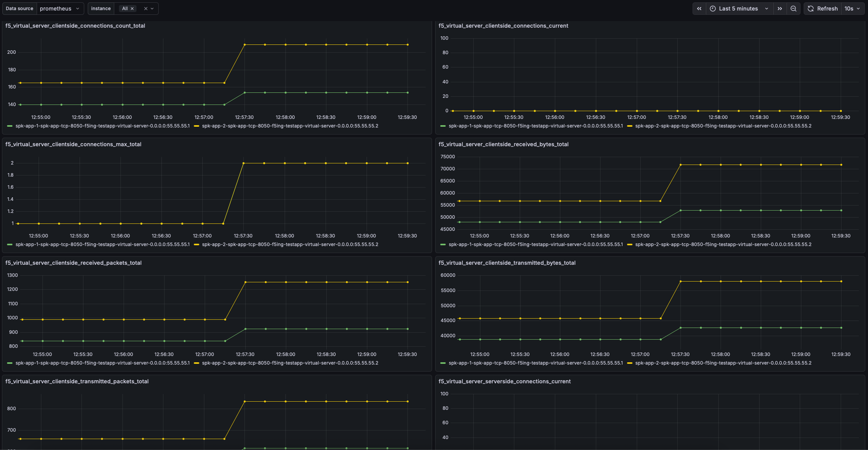Open the Last 5 minutes time picker
Image resolution: width=868 pixels, height=450 pixels.
click(x=739, y=9)
